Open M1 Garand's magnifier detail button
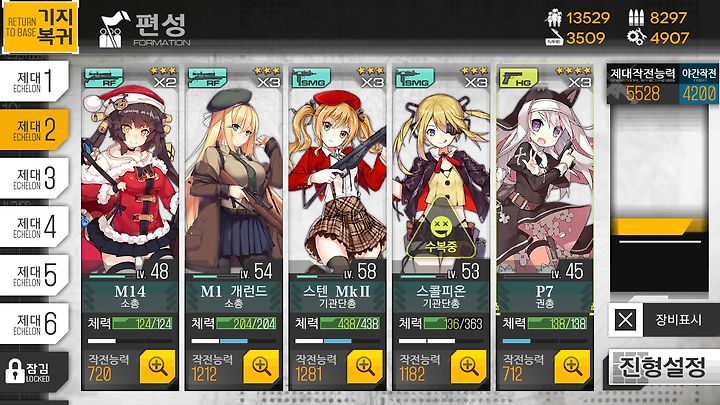This screenshot has height=405, width=720. point(261,366)
